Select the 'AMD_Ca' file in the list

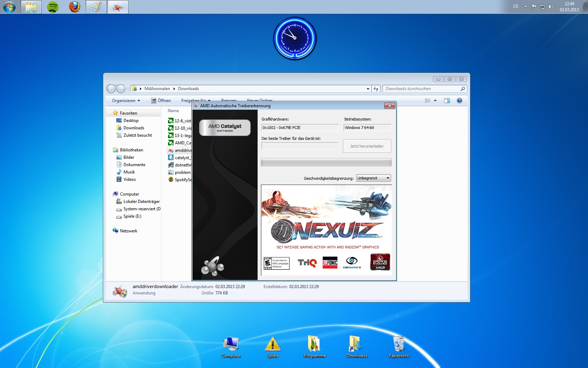click(x=180, y=143)
